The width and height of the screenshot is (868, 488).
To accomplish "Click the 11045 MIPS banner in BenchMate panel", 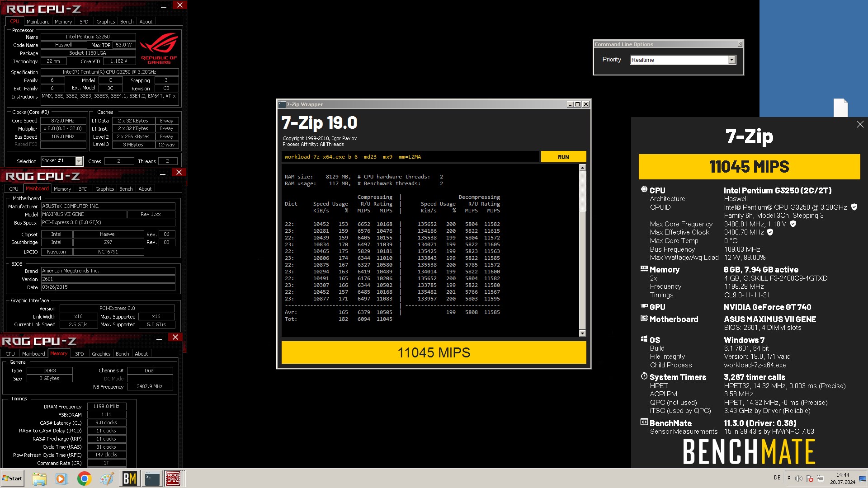I will point(749,167).
